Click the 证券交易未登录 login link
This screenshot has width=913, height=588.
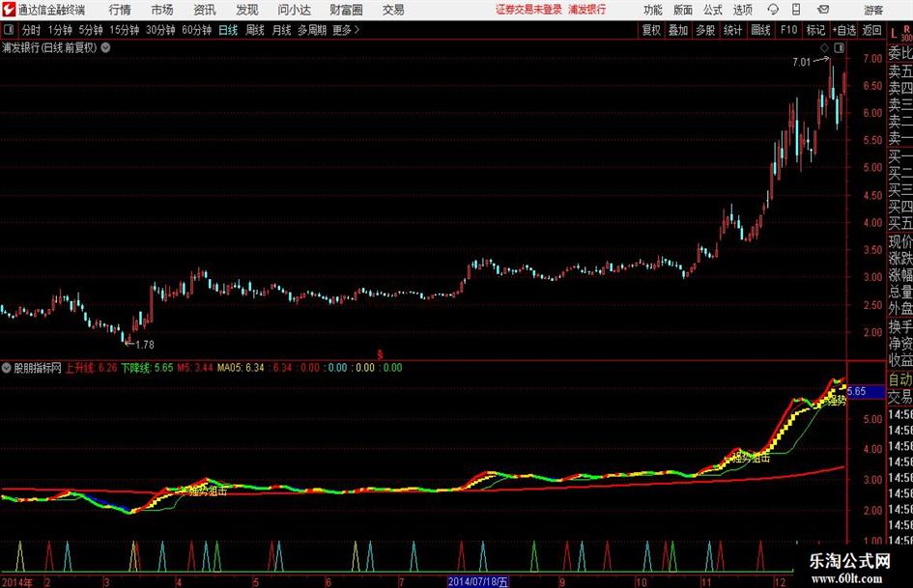click(528, 10)
